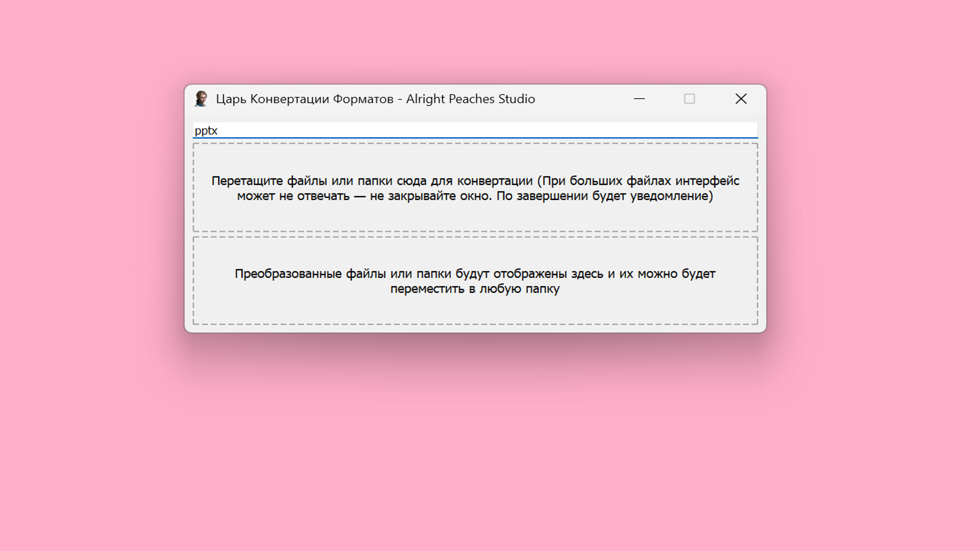The image size is (980, 551).
Task: Click the Alright Peaches Studio app icon
Action: [x=201, y=98]
